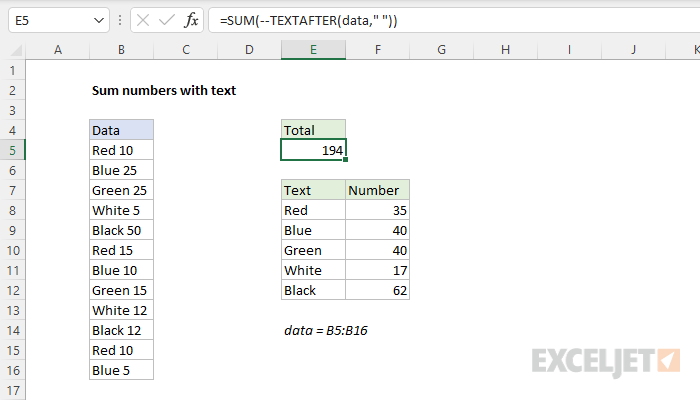Select column A header
The height and width of the screenshot is (400, 700).
point(58,50)
